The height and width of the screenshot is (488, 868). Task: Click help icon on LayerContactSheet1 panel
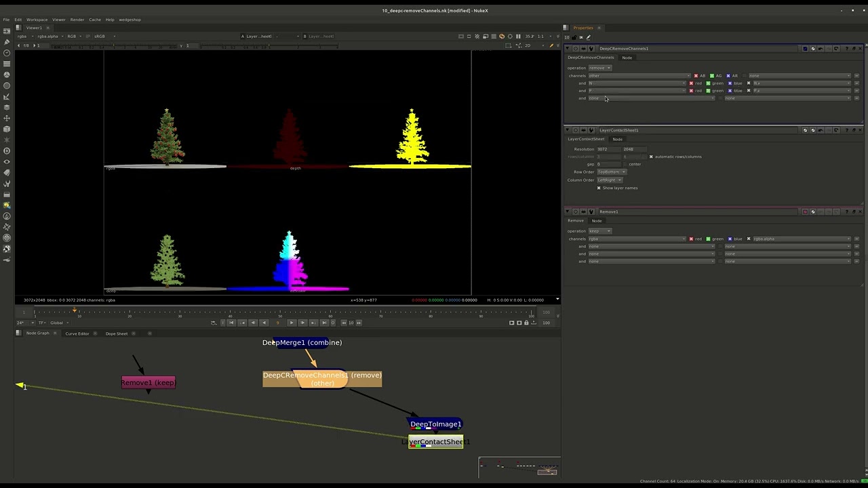(846, 130)
